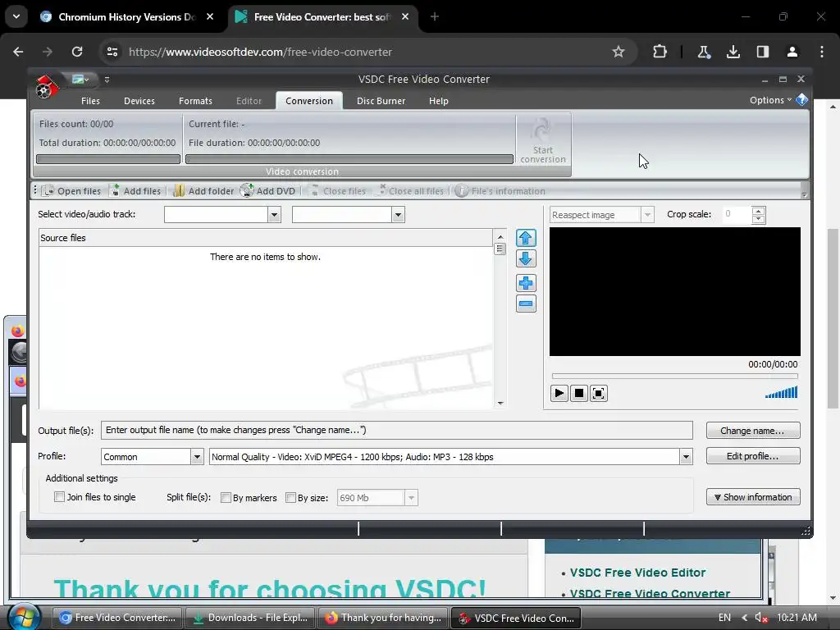The height and width of the screenshot is (630, 840).
Task: Open browser extensions puzzle icon
Action: pyautogui.click(x=660, y=52)
